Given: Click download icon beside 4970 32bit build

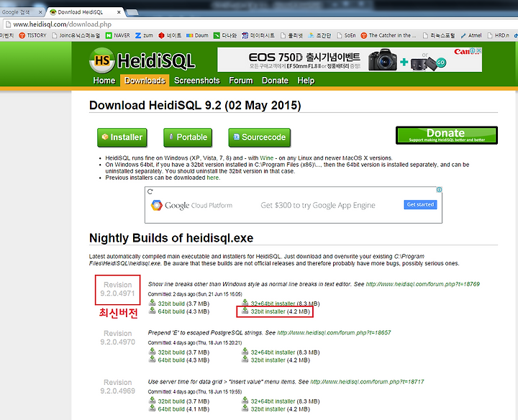Looking at the screenshot, I should pos(152,352).
